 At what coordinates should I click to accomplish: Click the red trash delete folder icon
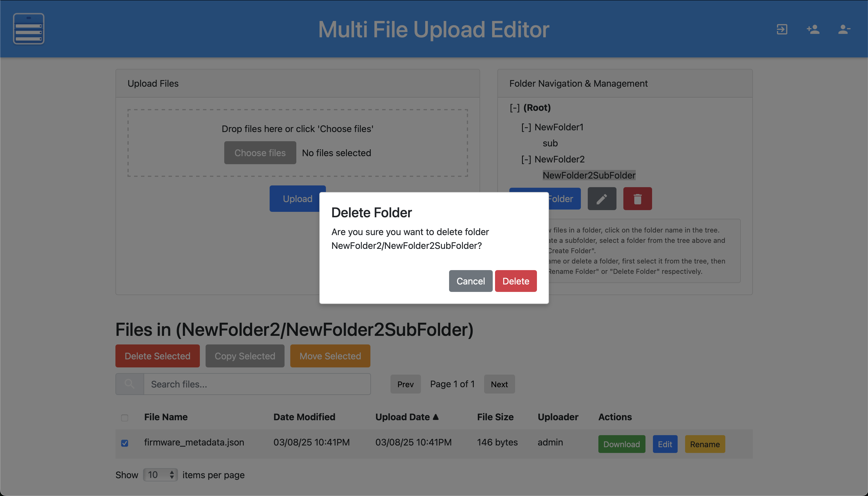637,199
